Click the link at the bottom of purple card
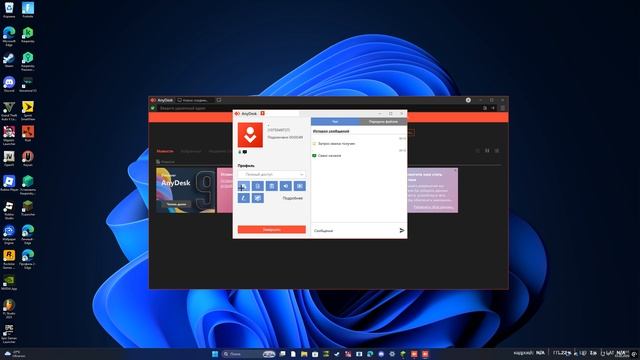The width and height of the screenshot is (640, 360). (433, 207)
